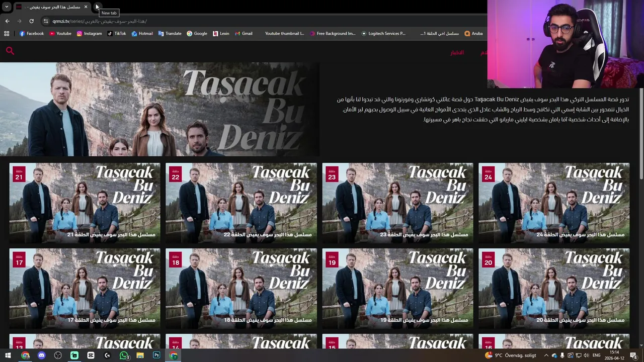
Task: Click the episode 21 number badge
Action: pyautogui.click(x=19, y=174)
